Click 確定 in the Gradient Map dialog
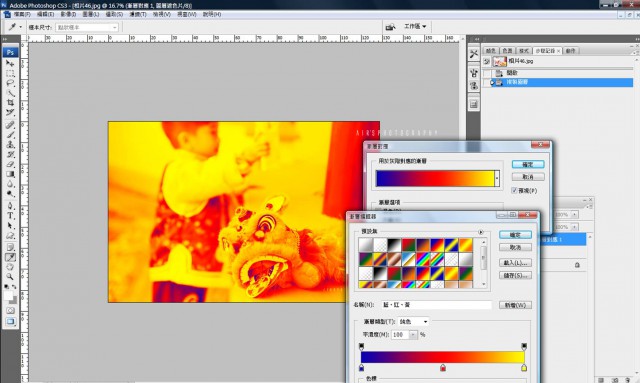Viewport: 640px width, 383px height. tap(528, 164)
